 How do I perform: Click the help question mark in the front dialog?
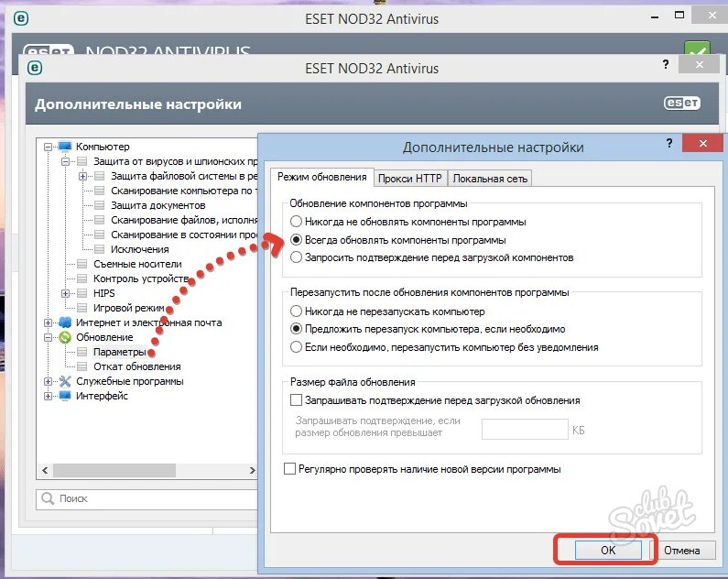[669, 143]
